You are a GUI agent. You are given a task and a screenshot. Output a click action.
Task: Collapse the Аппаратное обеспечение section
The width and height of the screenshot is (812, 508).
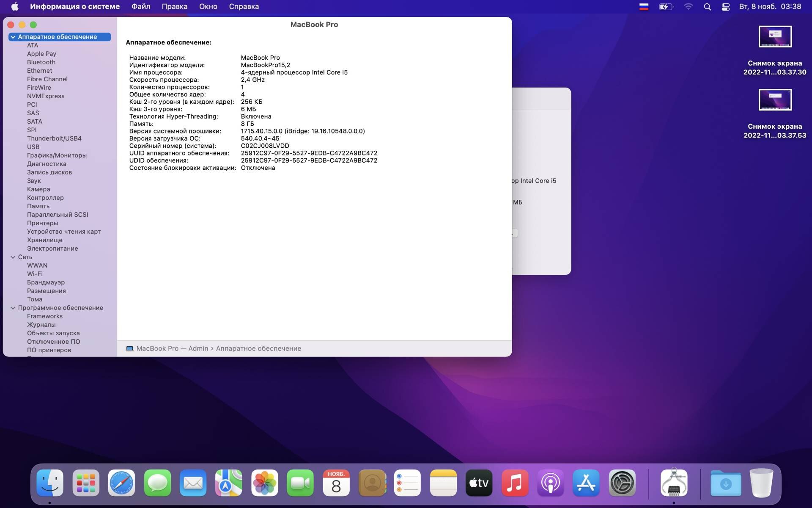click(x=13, y=37)
